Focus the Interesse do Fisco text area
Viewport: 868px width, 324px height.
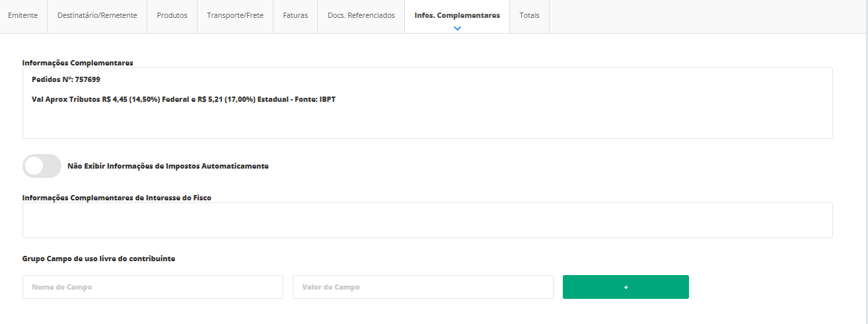(x=427, y=220)
